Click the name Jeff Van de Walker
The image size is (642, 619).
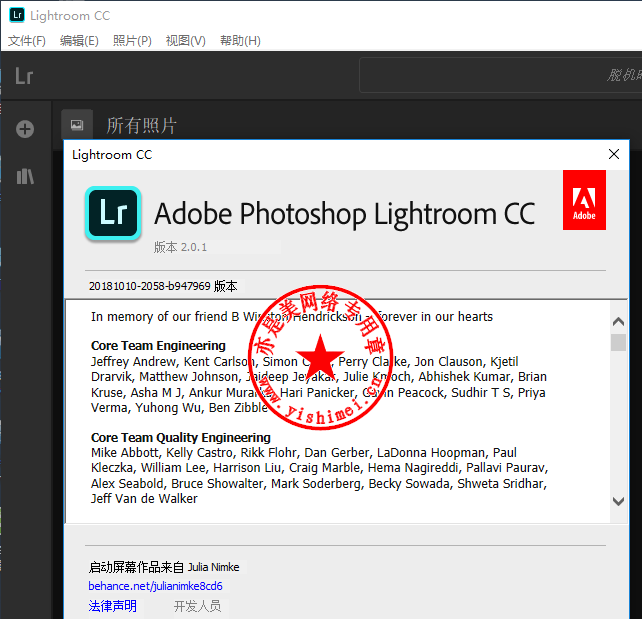144,499
